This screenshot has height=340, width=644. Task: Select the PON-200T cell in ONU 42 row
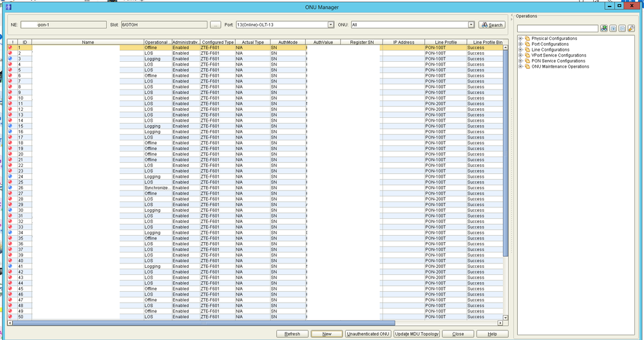tap(446, 272)
